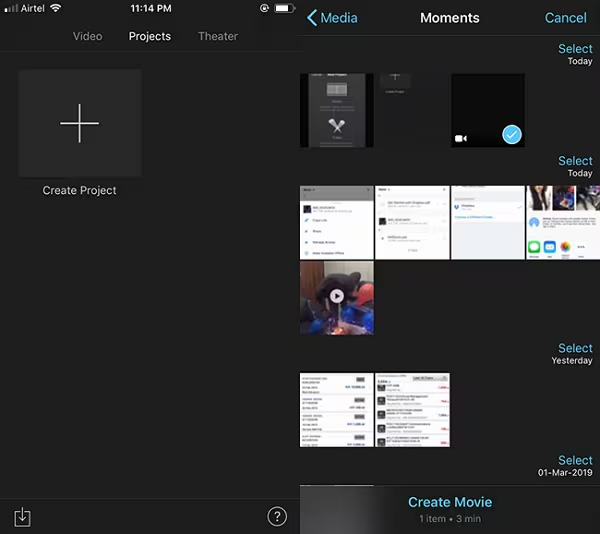600x534 pixels.
Task: Select the Dropbox options menu screenshot thumbnail
Action: 337,223
